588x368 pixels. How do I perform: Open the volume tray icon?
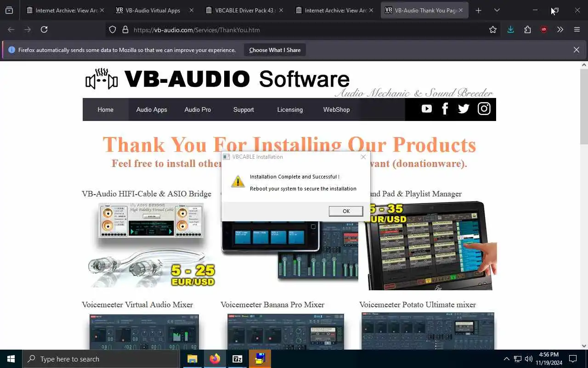tap(529, 359)
